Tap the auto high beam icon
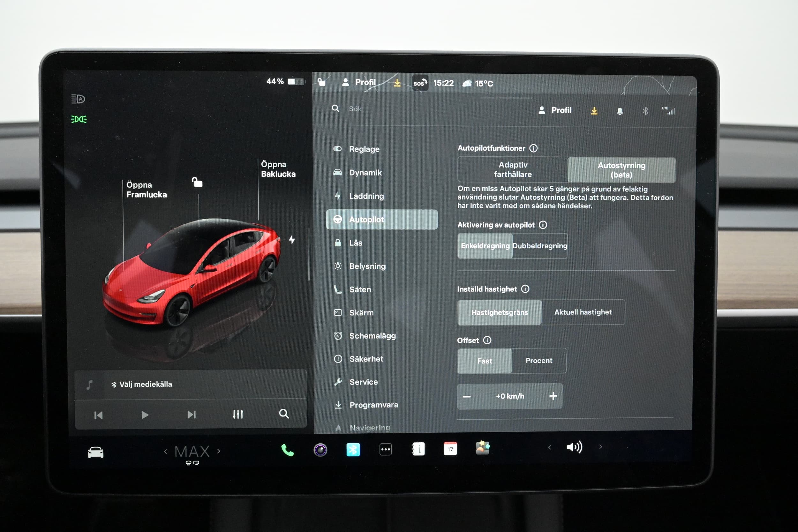 (x=78, y=99)
